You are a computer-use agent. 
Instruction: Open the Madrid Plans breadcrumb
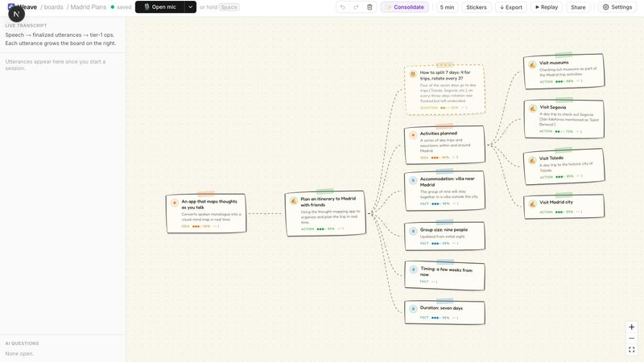pos(89,7)
